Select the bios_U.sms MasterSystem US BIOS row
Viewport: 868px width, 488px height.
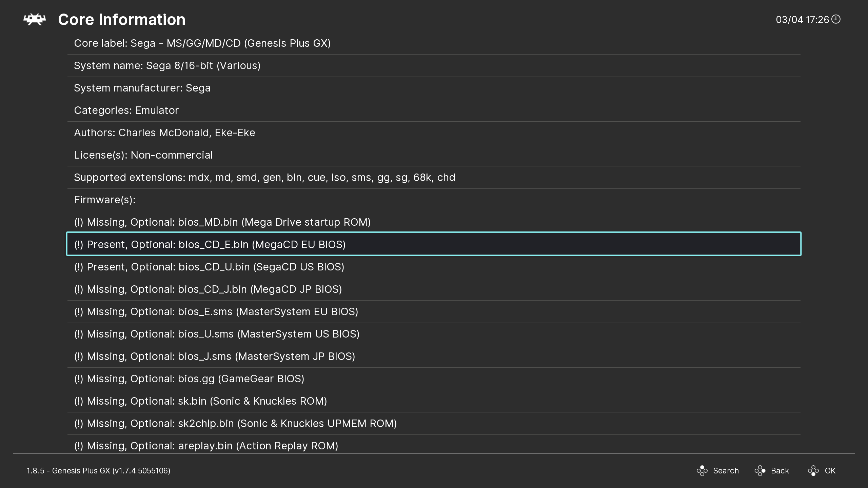[434, 334]
